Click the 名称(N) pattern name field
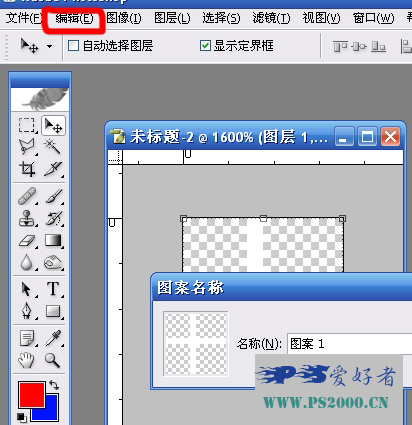This screenshot has width=412, height=425. point(349,344)
